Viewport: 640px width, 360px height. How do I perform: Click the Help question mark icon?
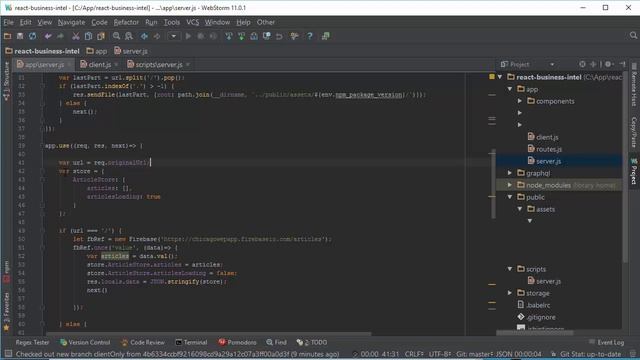click(x=310, y=36)
